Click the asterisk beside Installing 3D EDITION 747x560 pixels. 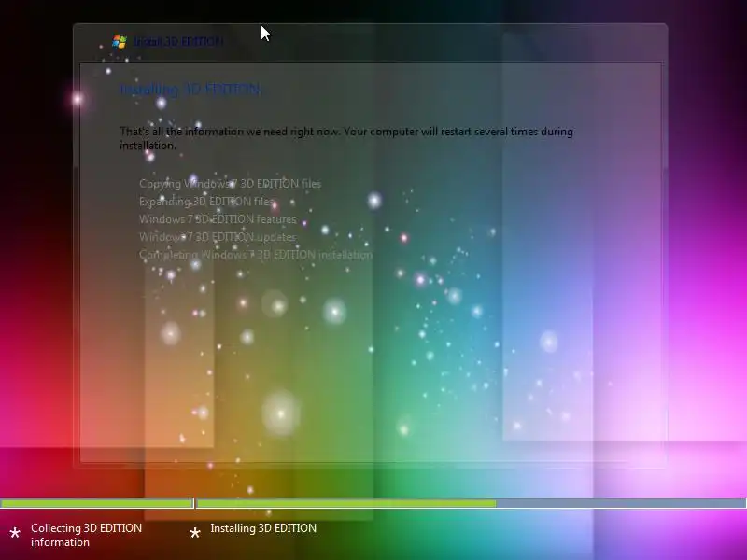(x=195, y=533)
